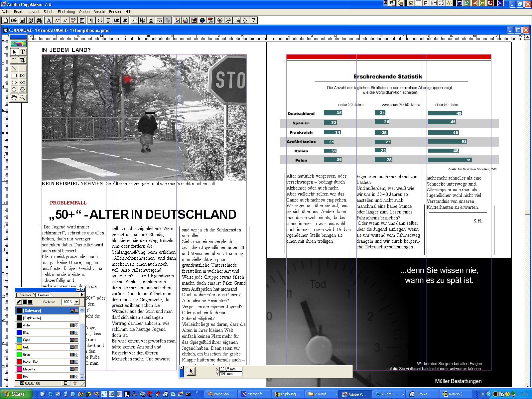Open the Datei menu

click(6, 12)
